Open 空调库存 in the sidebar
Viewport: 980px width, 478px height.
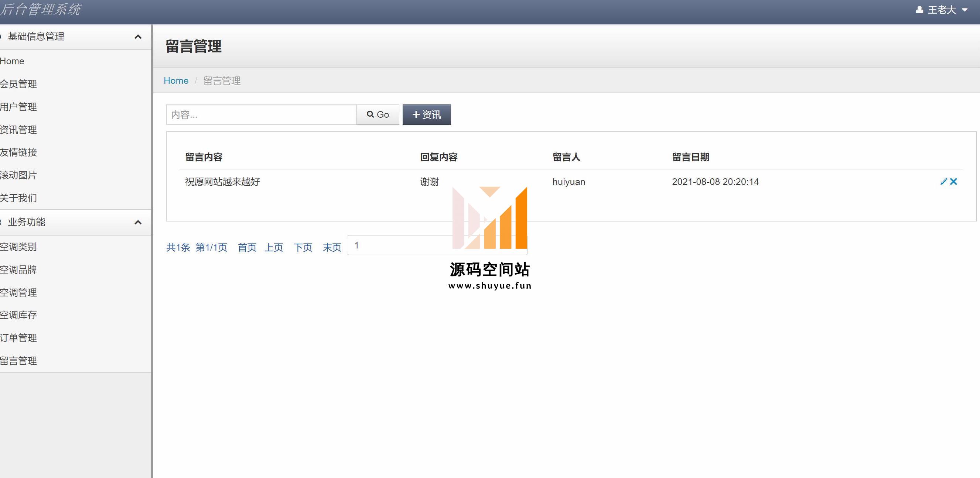18,315
